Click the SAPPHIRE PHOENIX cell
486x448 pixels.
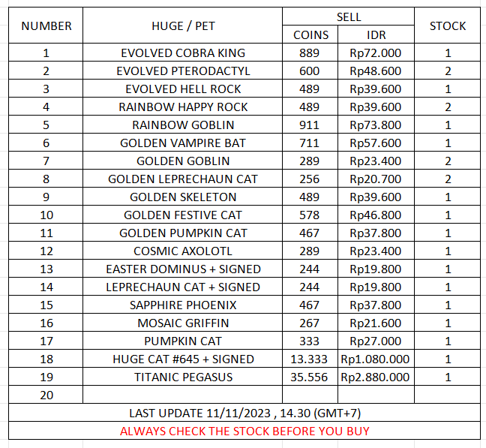point(182,305)
